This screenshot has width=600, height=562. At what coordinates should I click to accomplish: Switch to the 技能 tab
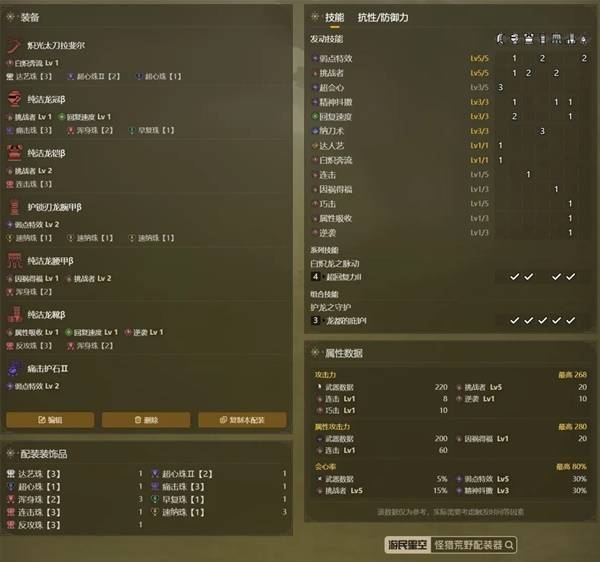click(334, 17)
